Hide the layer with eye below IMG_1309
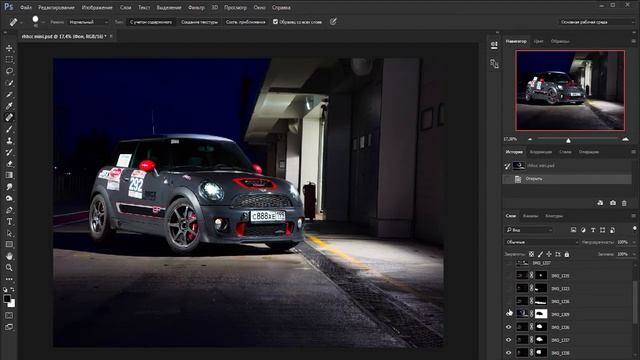The width and height of the screenshot is (640, 360). click(x=509, y=327)
